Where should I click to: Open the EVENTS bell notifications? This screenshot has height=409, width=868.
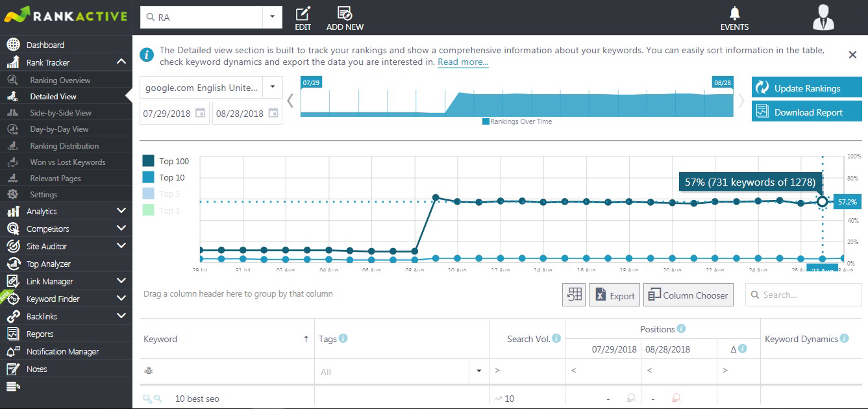point(734,18)
